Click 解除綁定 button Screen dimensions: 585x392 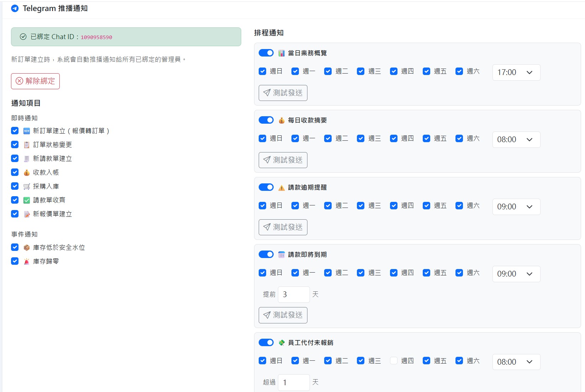[35, 81]
